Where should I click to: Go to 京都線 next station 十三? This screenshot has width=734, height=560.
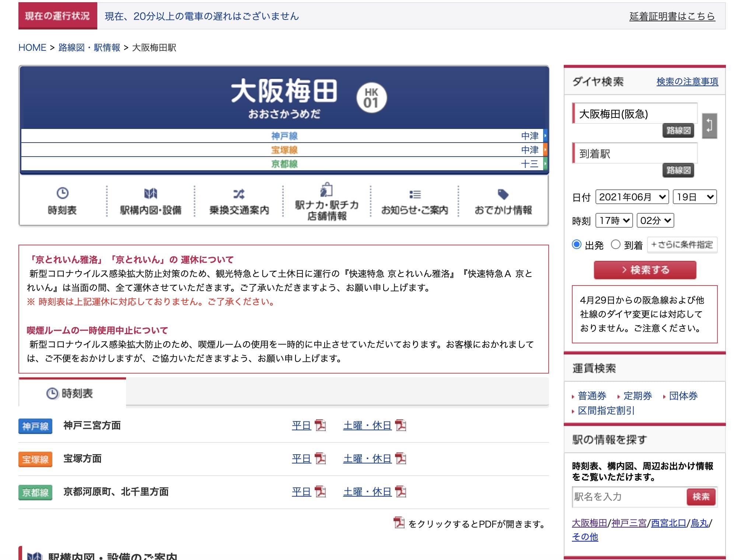click(x=529, y=164)
